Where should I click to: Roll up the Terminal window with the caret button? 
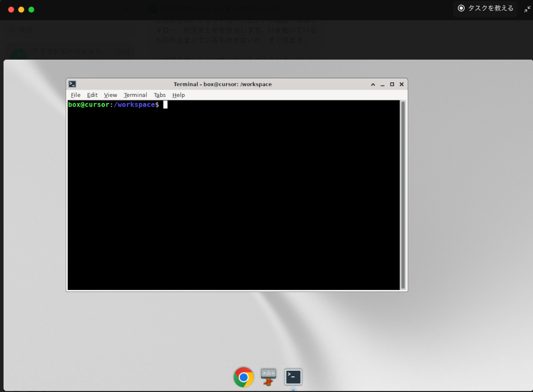pos(373,84)
